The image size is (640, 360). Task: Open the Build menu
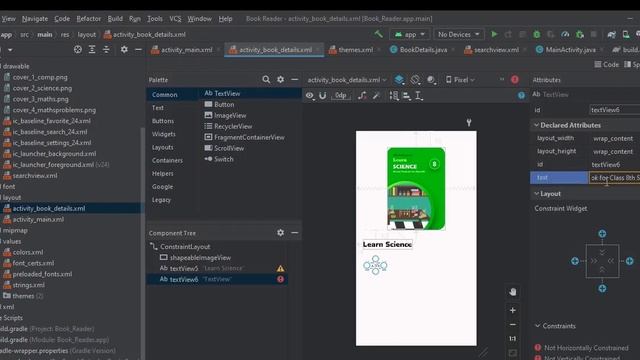point(115,19)
